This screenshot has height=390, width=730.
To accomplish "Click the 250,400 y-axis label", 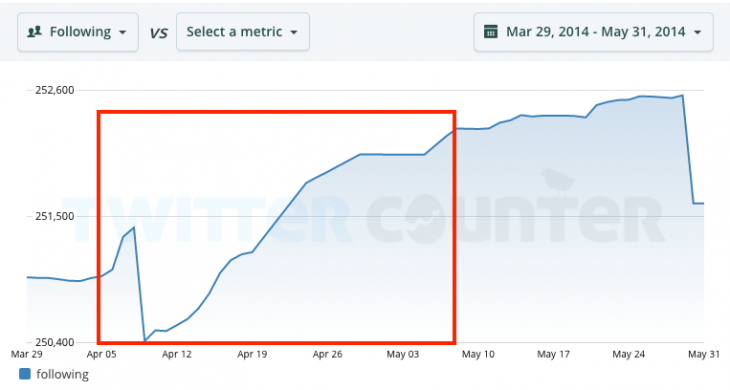I will click(54, 342).
